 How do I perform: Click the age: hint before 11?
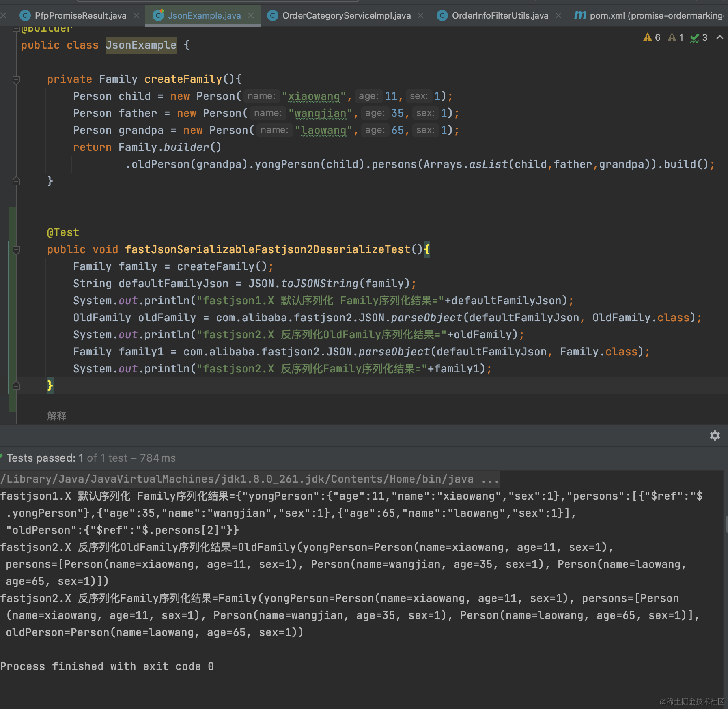(368, 96)
